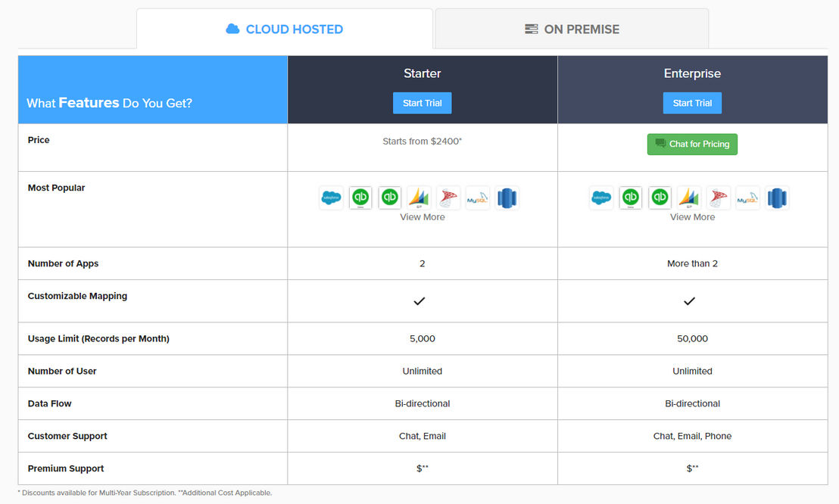Click the 'Most Popular' row label
The width and height of the screenshot is (839, 504).
click(56, 188)
